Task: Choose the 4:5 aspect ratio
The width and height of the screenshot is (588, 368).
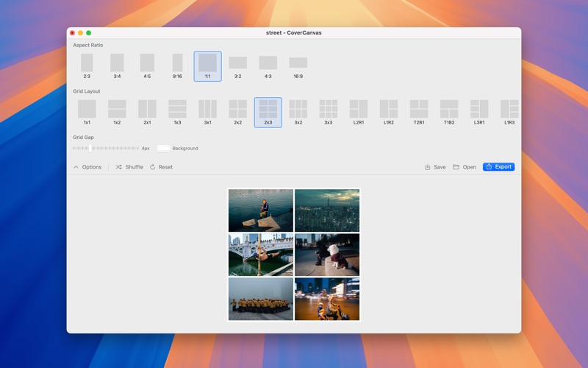Action: click(148, 66)
